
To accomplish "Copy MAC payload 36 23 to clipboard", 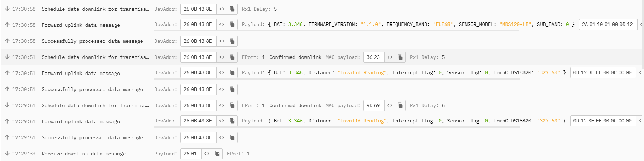I will coord(400,57).
